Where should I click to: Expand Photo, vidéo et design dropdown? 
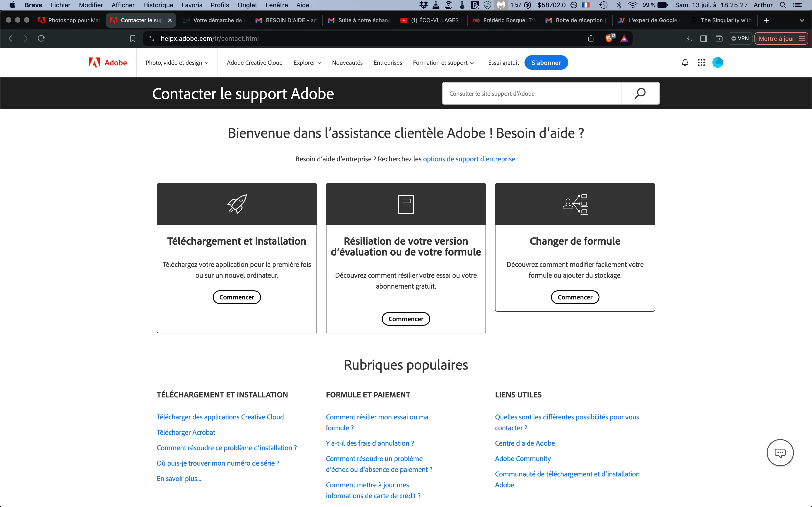[177, 63]
